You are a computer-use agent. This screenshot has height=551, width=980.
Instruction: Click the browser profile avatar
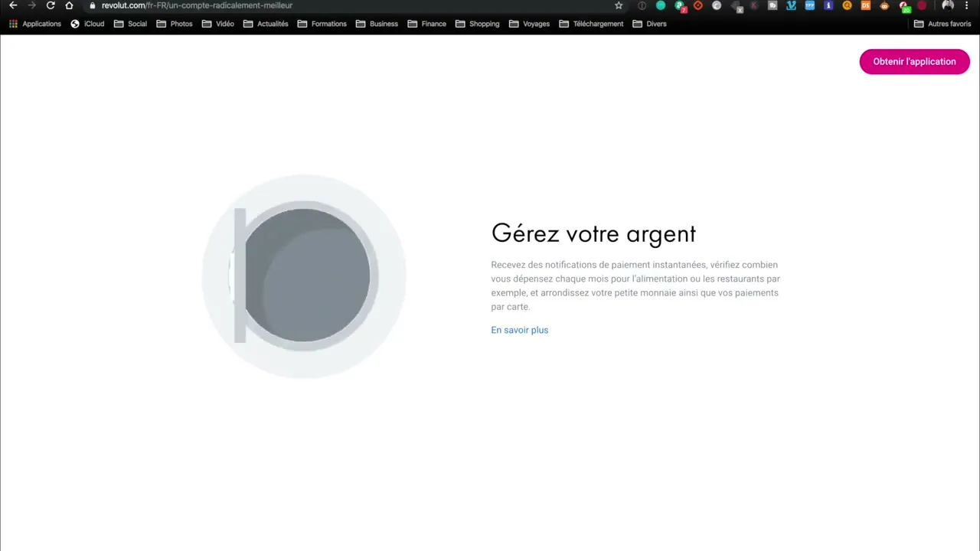[x=947, y=5]
